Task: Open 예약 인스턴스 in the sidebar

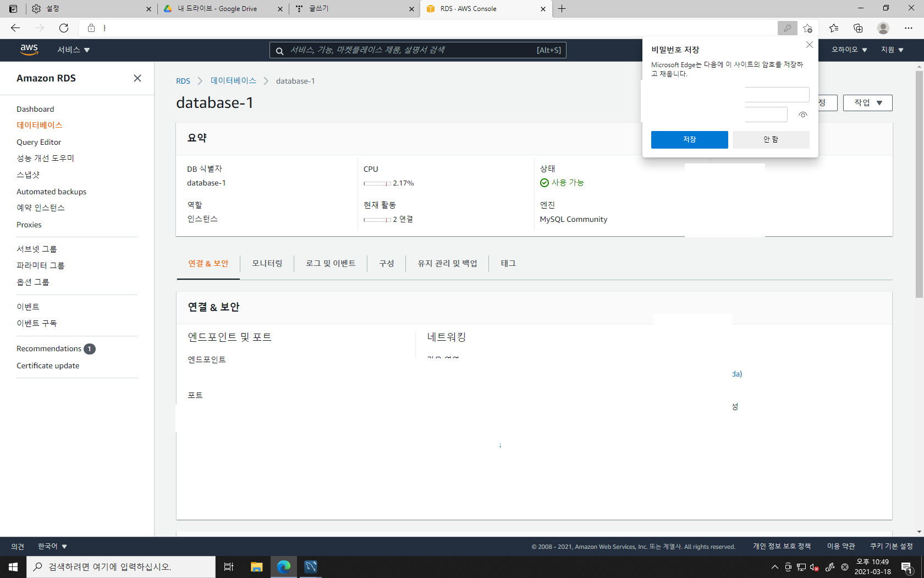Action: (41, 208)
